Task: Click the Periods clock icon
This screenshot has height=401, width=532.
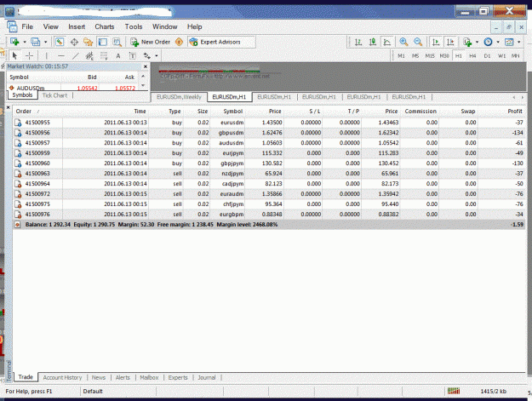Action: [488, 42]
